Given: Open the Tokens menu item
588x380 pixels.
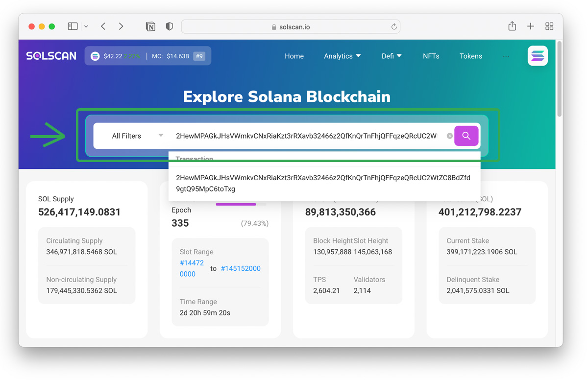Looking at the screenshot, I should tap(470, 56).
